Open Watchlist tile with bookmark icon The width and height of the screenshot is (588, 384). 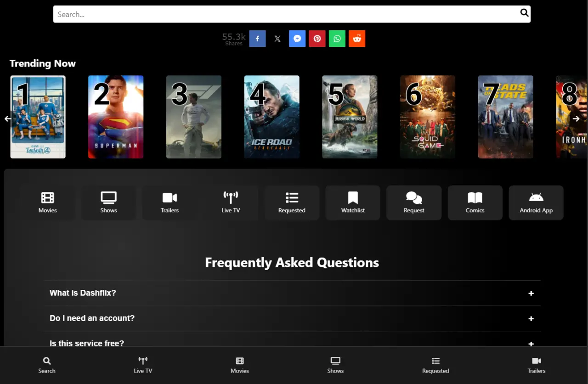pyautogui.click(x=353, y=203)
